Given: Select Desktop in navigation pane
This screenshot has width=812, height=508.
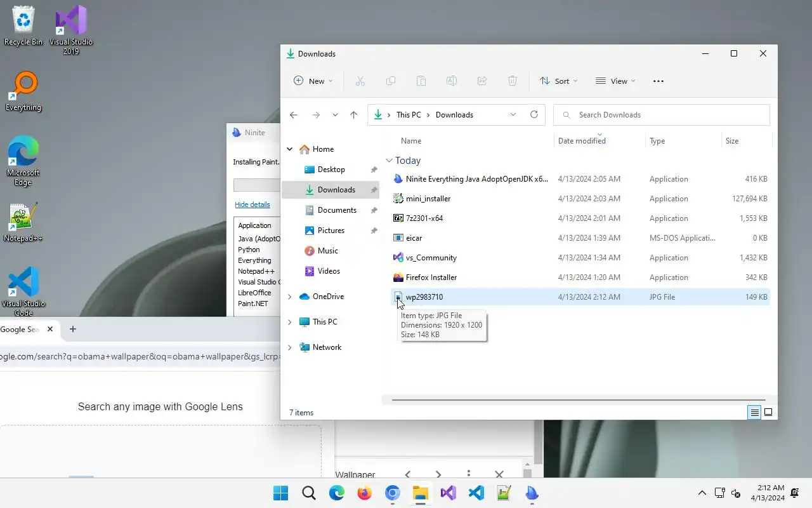Looking at the screenshot, I should 331,170.
